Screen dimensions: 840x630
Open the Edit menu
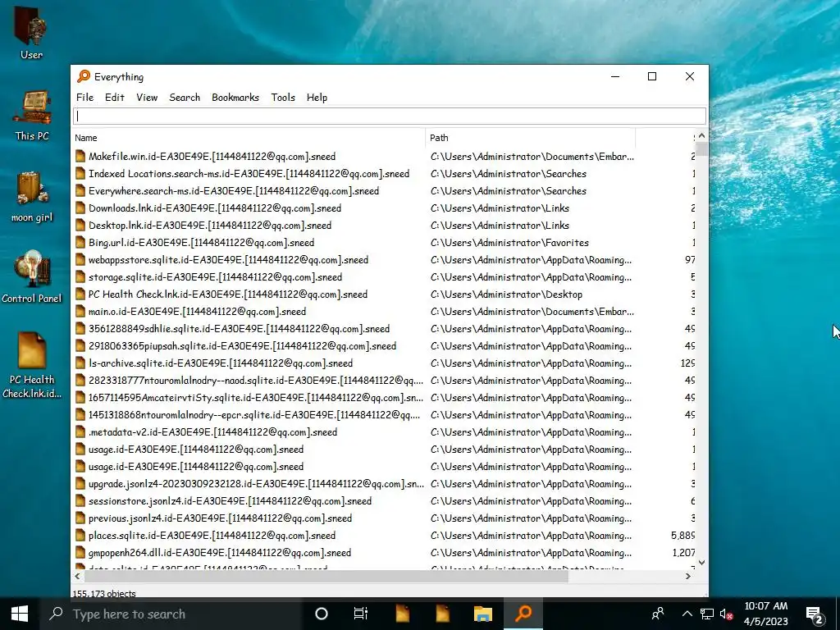pyautogui.click(x=115, y=98)
